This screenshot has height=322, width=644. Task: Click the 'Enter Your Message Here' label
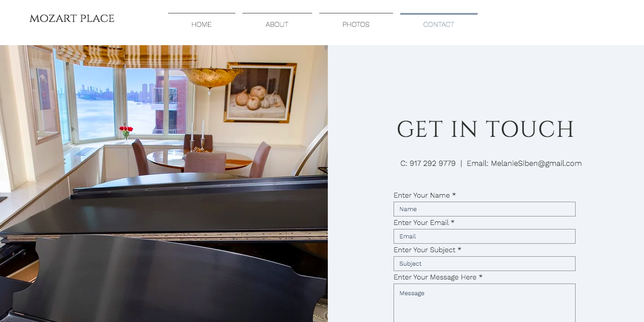tap(438, 277)
